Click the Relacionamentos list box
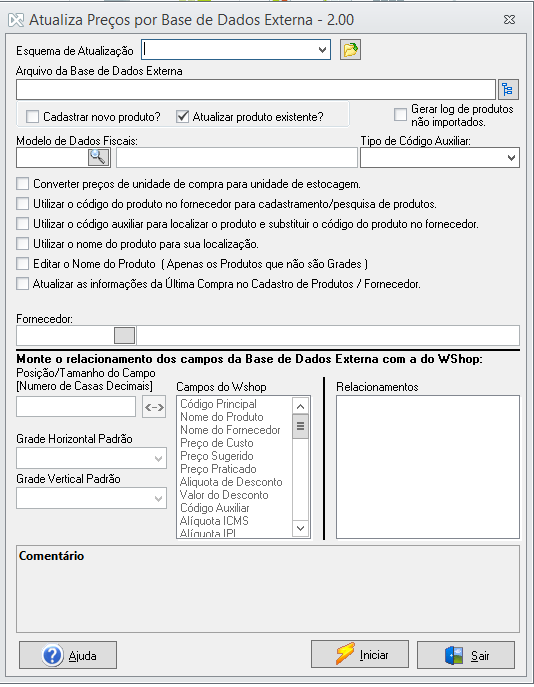 [x=428, y=467]
